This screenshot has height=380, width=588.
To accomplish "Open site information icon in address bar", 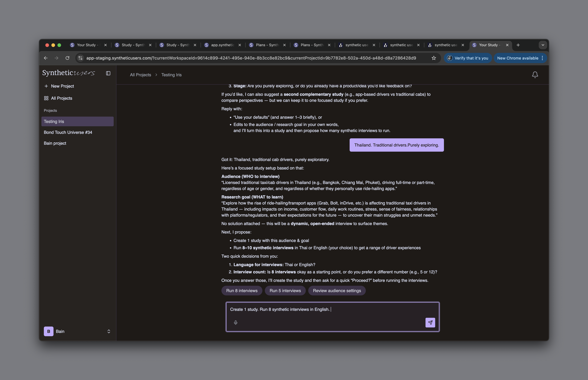I will pyautogui.click(x=80, y=58).
